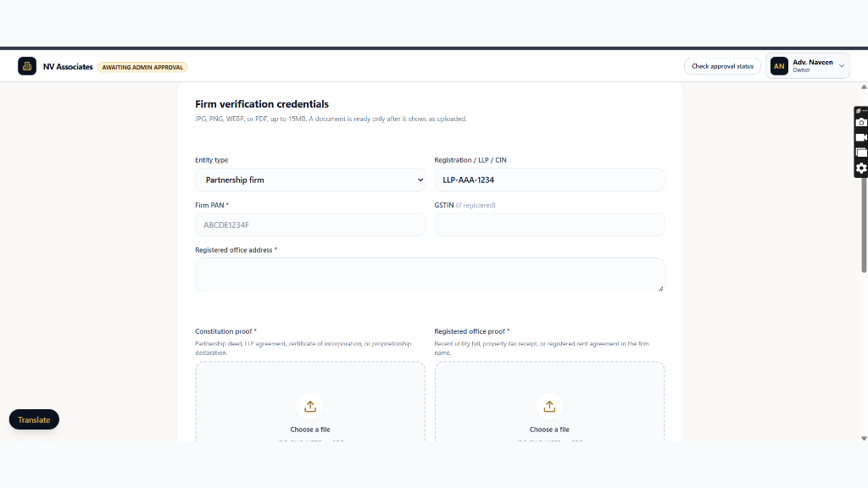Screen dimensions: 868x488
Task: Click the NV Associates firm name
Action: 68,67
